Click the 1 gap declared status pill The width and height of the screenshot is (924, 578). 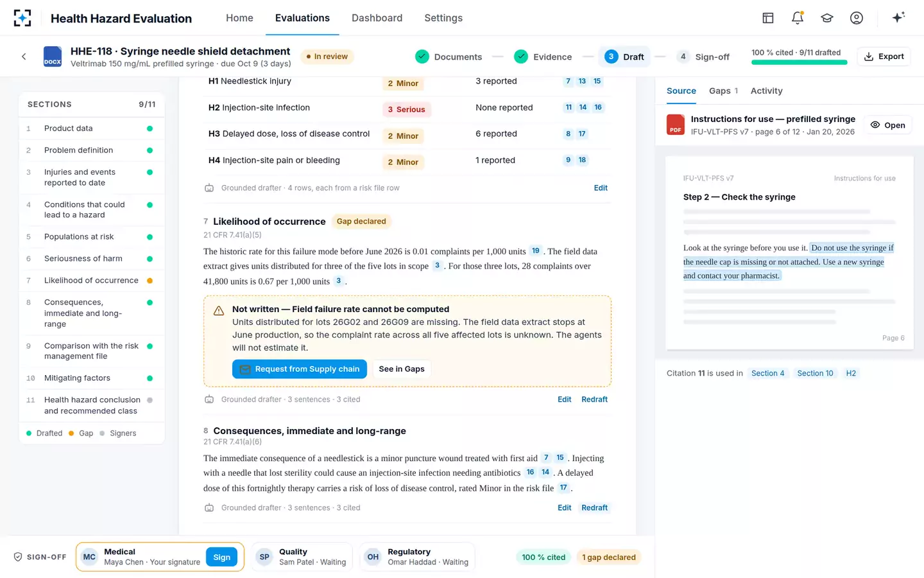(x=609, y=557)
